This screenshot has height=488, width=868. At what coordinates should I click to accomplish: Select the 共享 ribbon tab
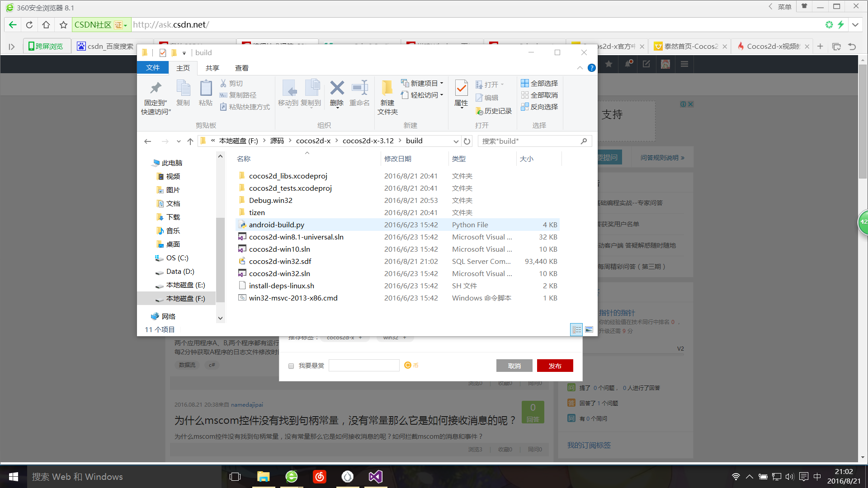point(212,68)
